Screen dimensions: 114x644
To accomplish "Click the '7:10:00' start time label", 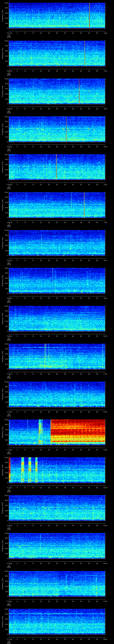I will point(9,374).
